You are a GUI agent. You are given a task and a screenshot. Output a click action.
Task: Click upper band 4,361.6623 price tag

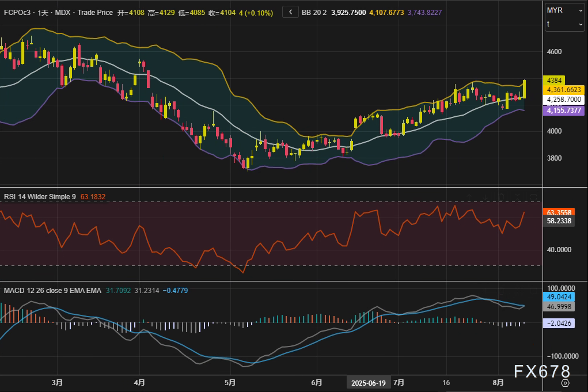(563, 90)
